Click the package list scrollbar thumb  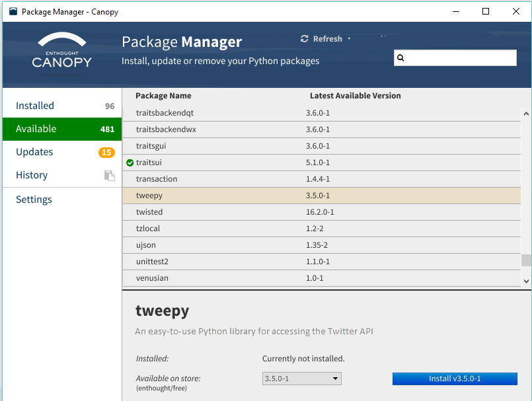[526, 260]
